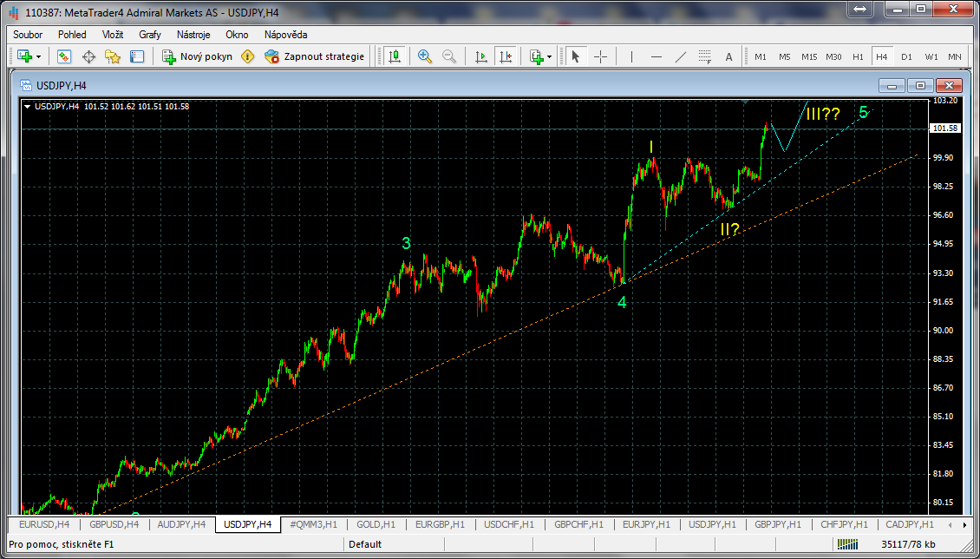
Task: Zoom out the chart
Action: tap(449, 57)
